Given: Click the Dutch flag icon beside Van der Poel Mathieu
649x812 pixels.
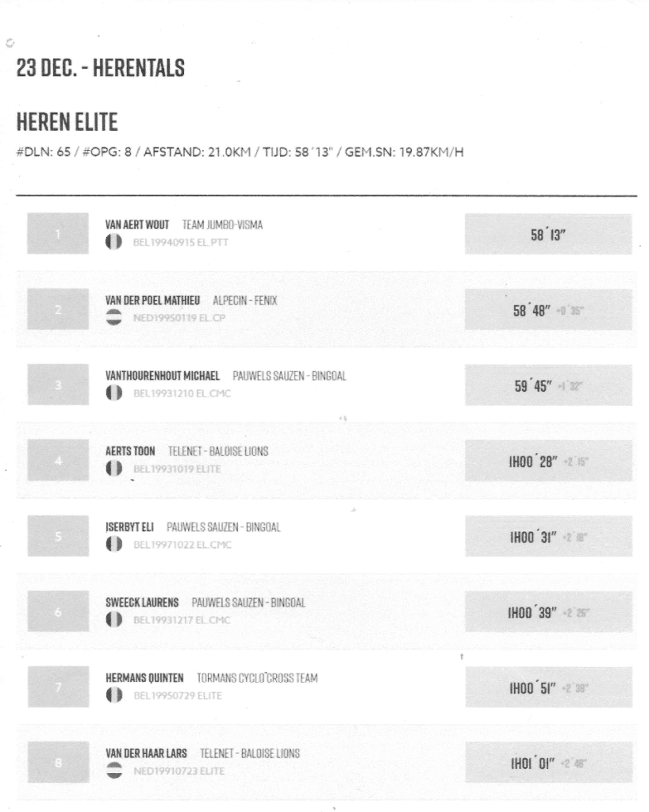Looking at the screenshot, I should (114, 318).
